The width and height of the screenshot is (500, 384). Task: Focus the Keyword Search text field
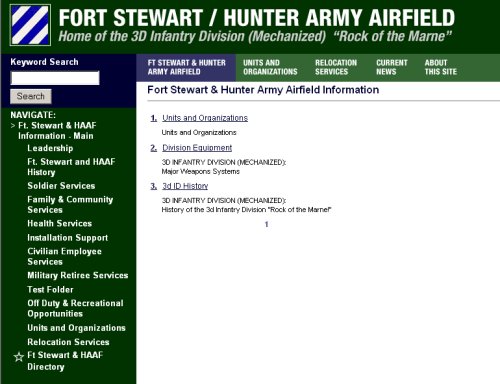point(55,78)
